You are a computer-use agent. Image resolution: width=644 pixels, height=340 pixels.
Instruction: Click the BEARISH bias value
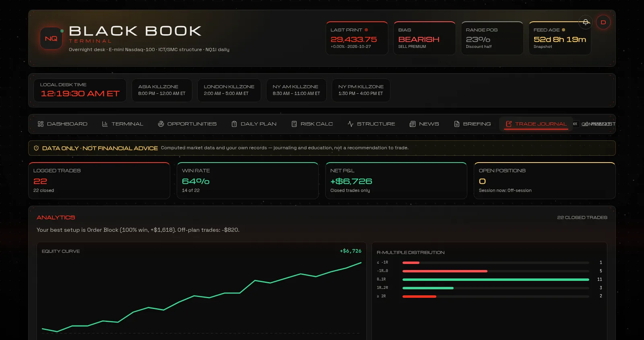419,39
